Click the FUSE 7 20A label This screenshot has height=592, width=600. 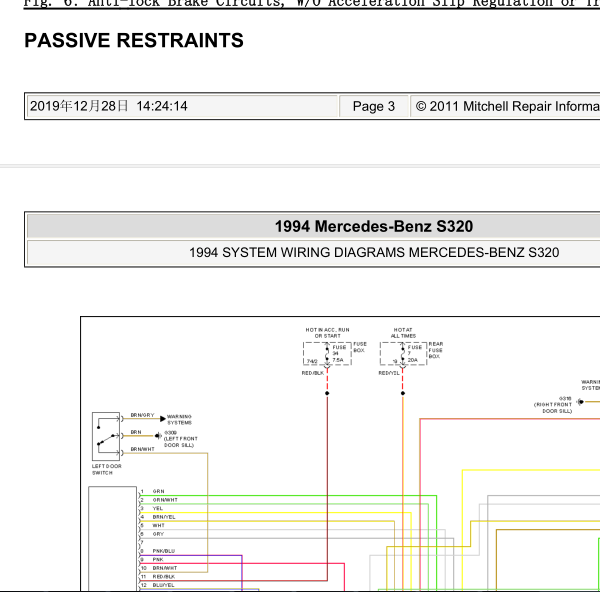coord(414,354)
